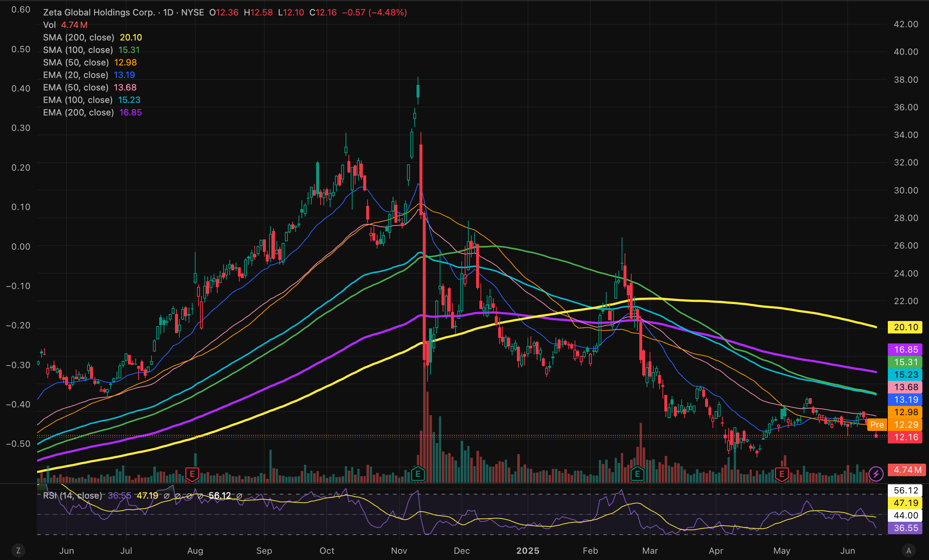Click the −0.50 left scale label

(x=18, y=443)
